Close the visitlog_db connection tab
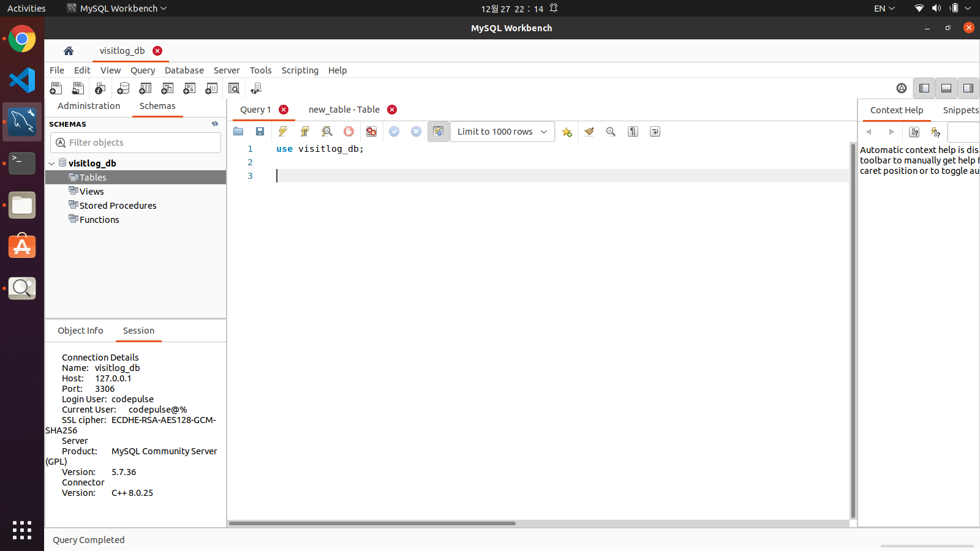980x551 pixels. 157,51
